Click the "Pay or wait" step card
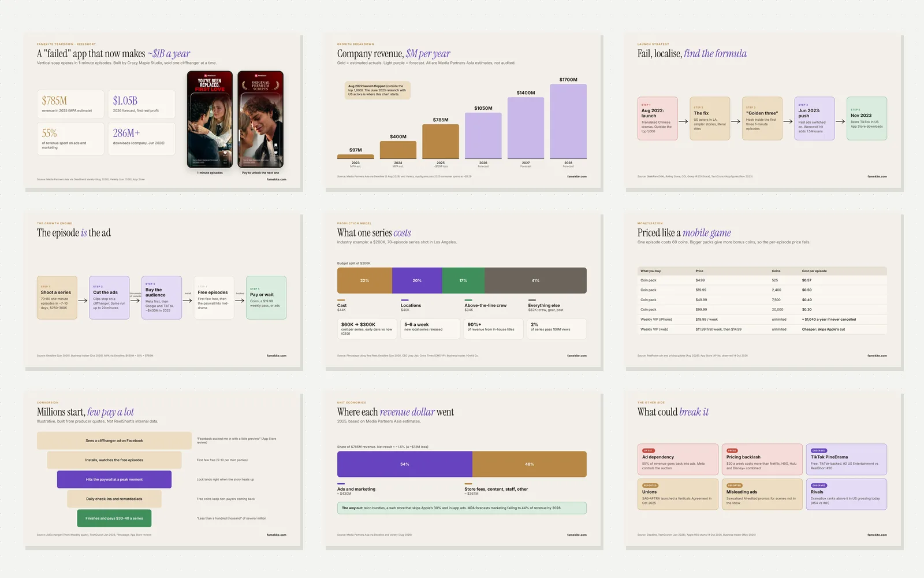 (x=266, y=298)
